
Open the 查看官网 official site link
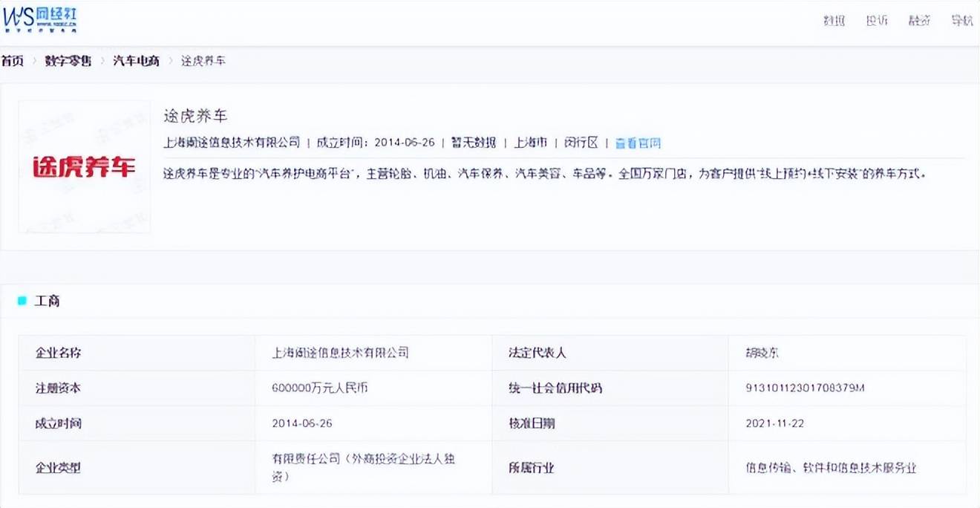tap(637, 143)
